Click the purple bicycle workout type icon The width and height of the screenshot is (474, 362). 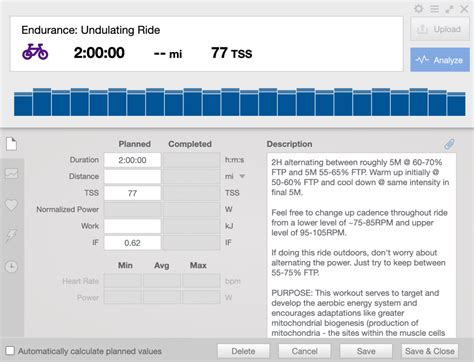tap(35, 52)
